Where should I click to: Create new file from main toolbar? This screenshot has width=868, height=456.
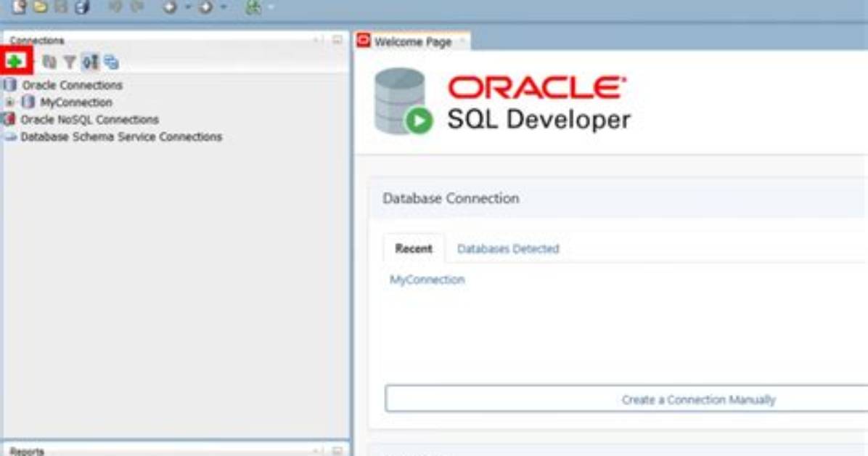click(x=19, y=7)
